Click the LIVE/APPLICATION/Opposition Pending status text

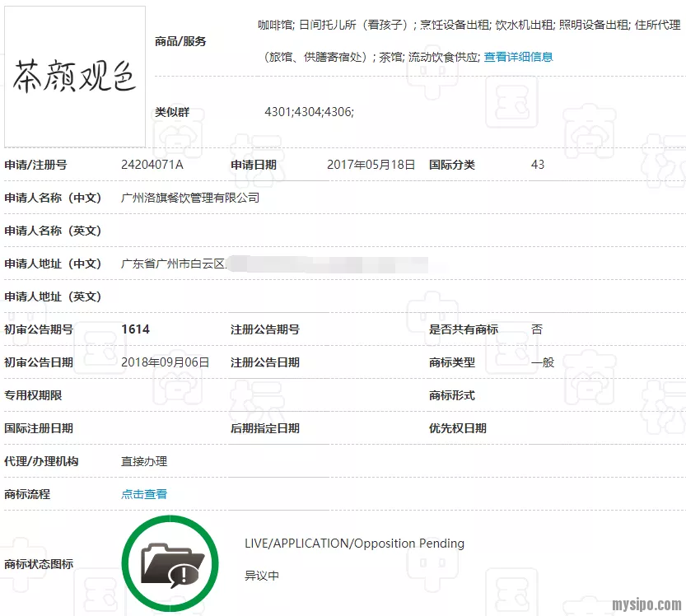coord(354,544)
